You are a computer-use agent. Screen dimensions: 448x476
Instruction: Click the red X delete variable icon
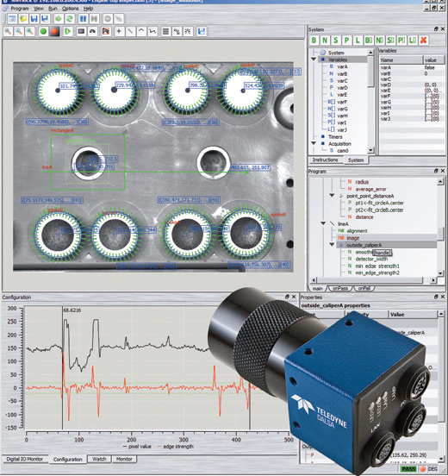423,40
